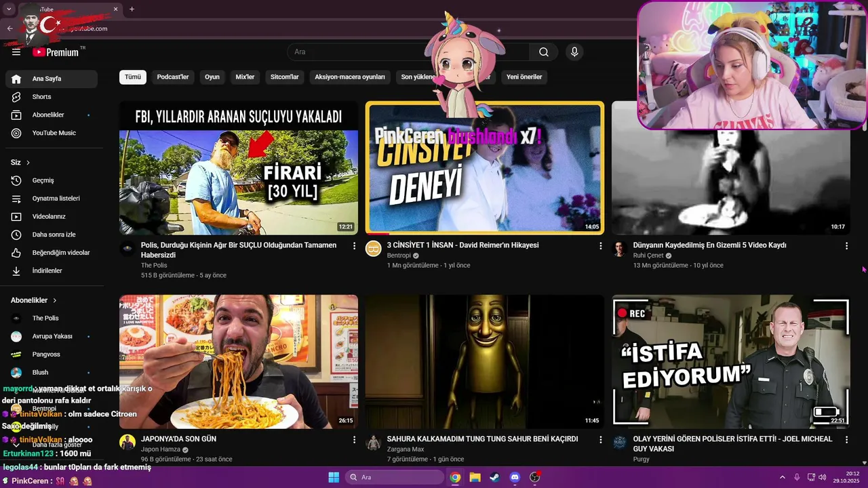Click the search magnifier button
Image resolution: width=868 pixels, height=488 pixels.
544,52
